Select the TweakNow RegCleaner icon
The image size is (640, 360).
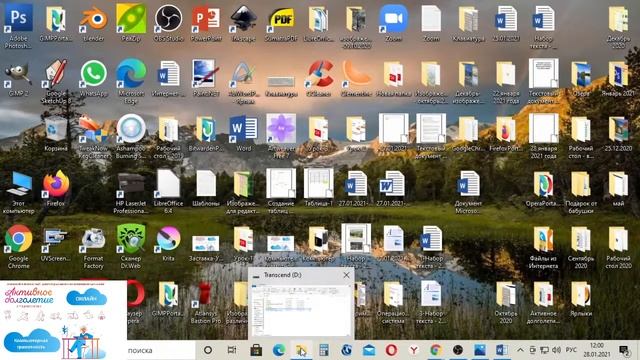click(93, 137)
